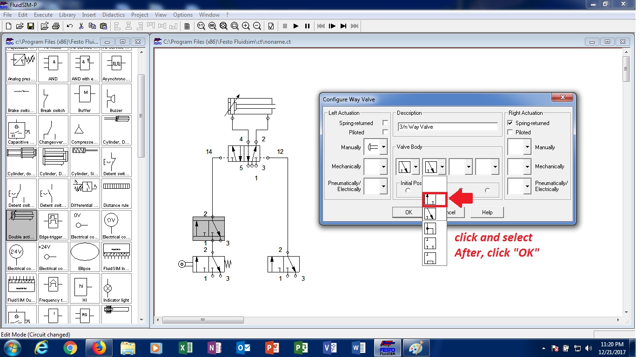The height and width of the screenshot is (357, 644).
Task: Select the Double acting cylinder library item
Action: [21, 225]
